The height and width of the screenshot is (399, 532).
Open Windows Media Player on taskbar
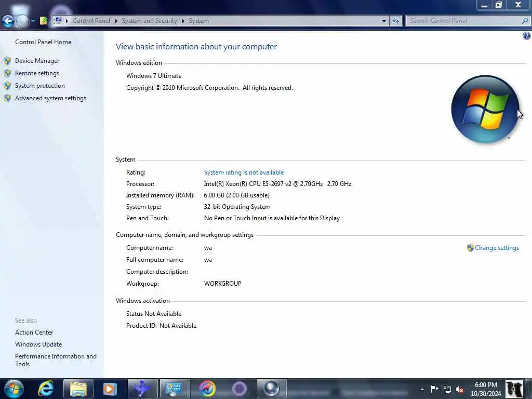[x=110, y=389]
